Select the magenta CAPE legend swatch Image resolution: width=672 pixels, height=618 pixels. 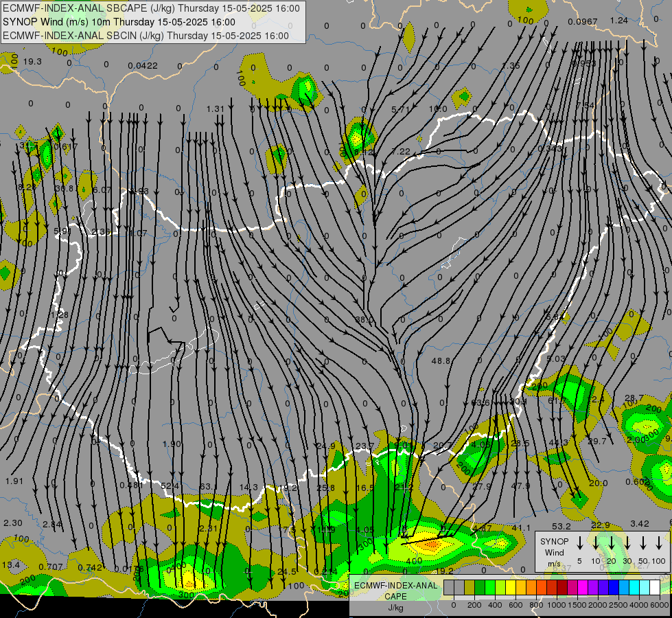click(x=583, y=588)
